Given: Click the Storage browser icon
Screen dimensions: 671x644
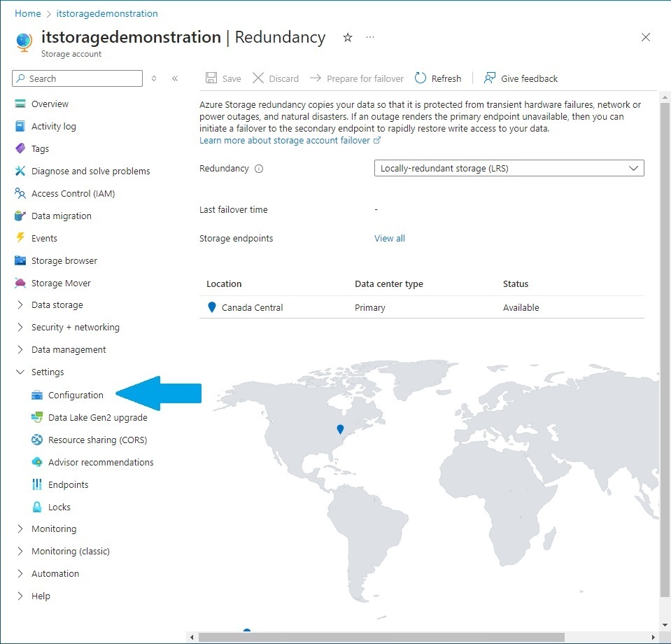Looking at the screenshot, I should point(20,260).
